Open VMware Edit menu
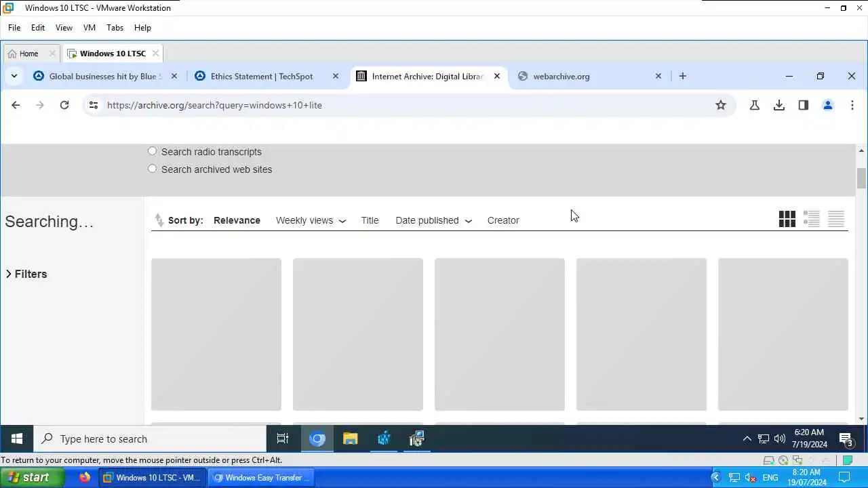The image size is (868, 488). (x=38, y=28)
